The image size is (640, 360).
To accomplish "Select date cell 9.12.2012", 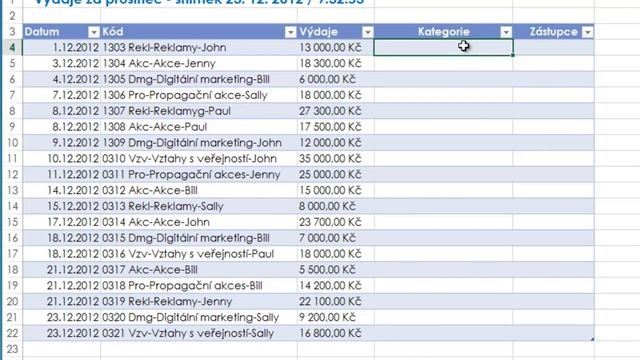I will (62, 142).
